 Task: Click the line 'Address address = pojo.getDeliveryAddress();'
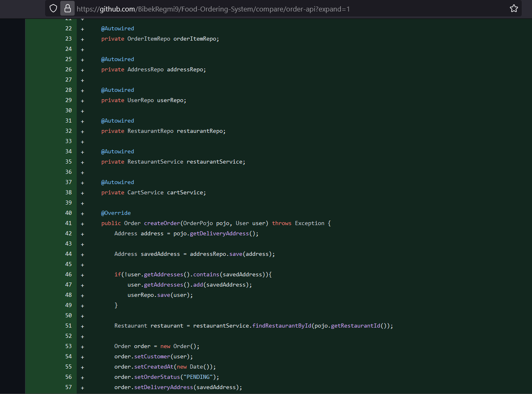186,233
